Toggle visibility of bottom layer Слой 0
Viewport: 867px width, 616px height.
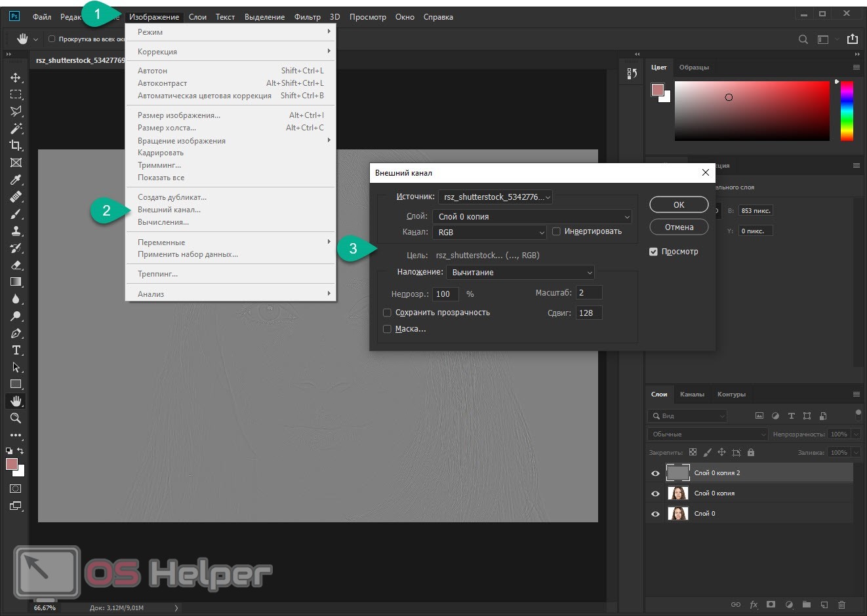click(655, 514)
